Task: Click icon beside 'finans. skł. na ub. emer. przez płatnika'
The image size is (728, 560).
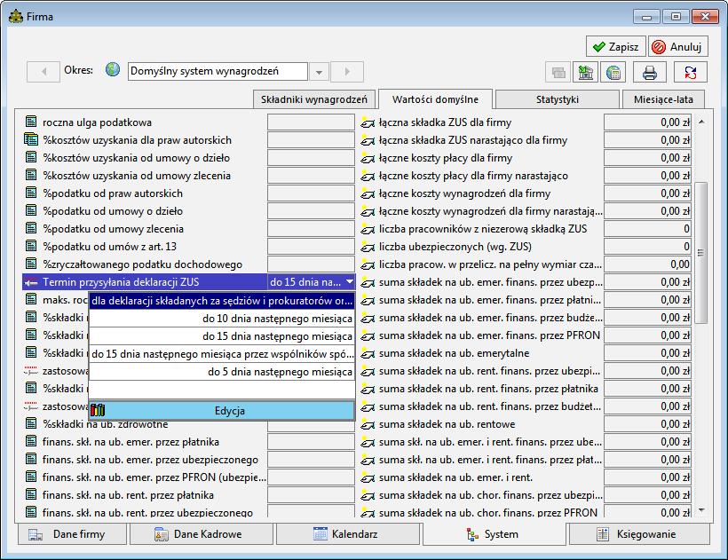Action: pos(31,442)
